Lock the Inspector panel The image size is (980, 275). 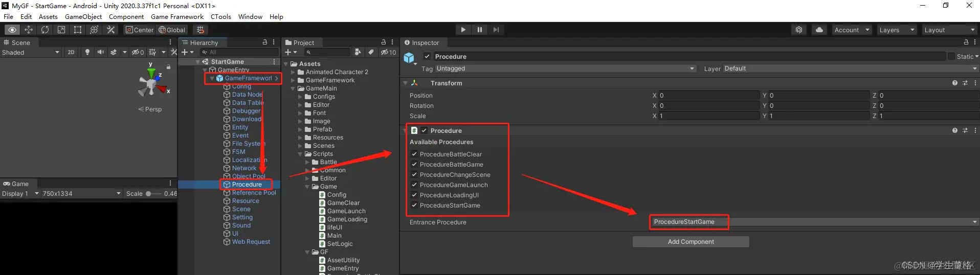point(966,42)
